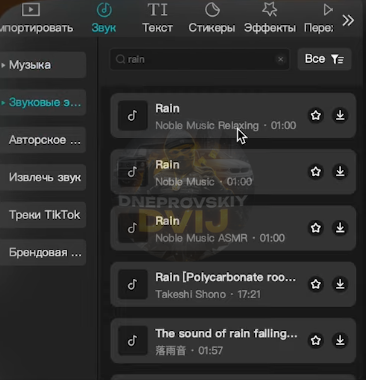Download the Rain Polycarbonate roof track

pyautogui.click(x=340, y=284)
